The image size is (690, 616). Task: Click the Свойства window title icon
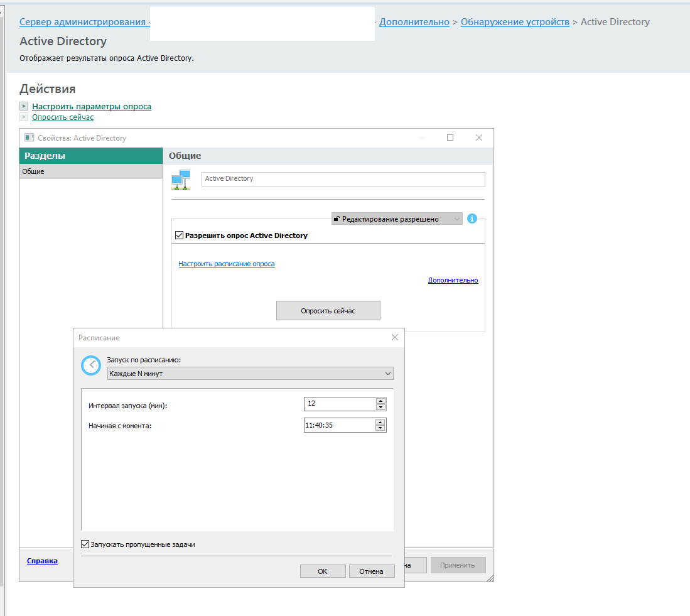tap(29, 138)
